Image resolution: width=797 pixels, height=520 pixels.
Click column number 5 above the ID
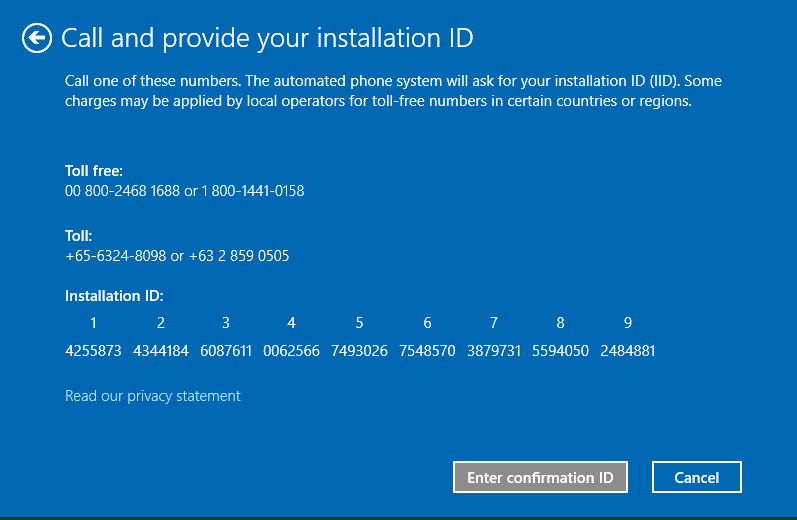coord(359,323)
